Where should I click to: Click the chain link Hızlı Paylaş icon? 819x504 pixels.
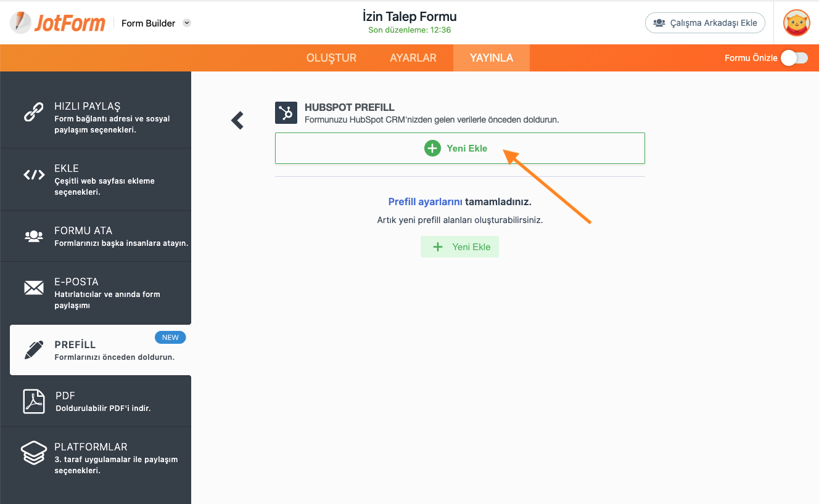coord(33,112)
